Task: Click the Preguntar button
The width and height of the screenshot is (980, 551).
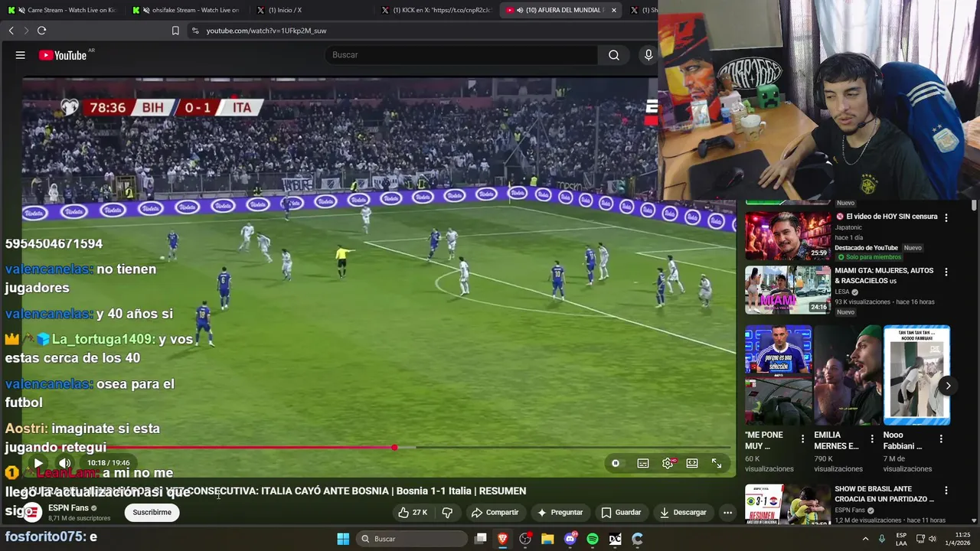Action: click(x=560, y=512)
